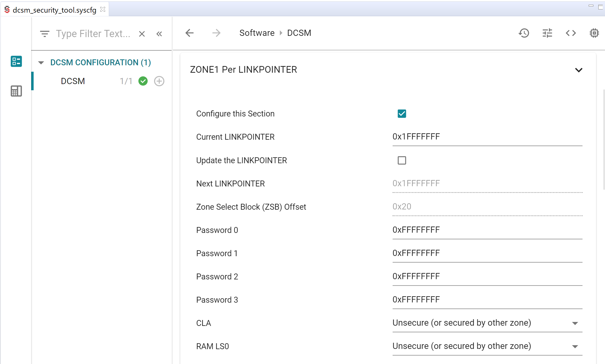Open preferences sliders icon

tap(547, 33)
